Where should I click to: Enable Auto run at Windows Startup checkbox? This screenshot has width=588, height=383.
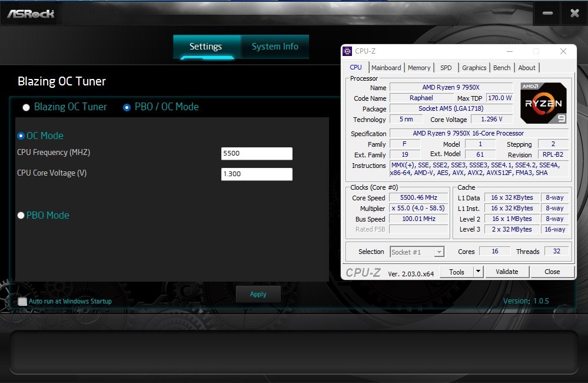coord(22,301)
